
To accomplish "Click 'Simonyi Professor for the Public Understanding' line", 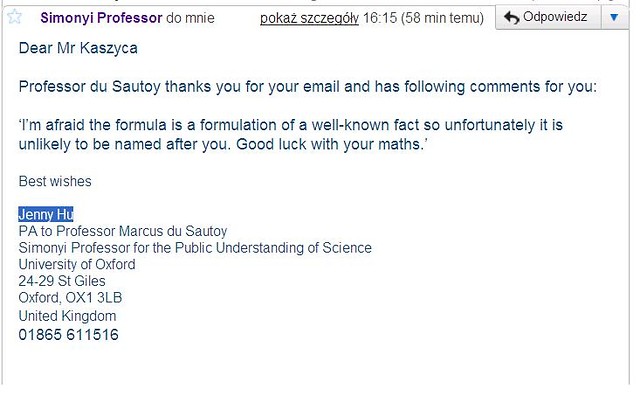I will point(195,248).
